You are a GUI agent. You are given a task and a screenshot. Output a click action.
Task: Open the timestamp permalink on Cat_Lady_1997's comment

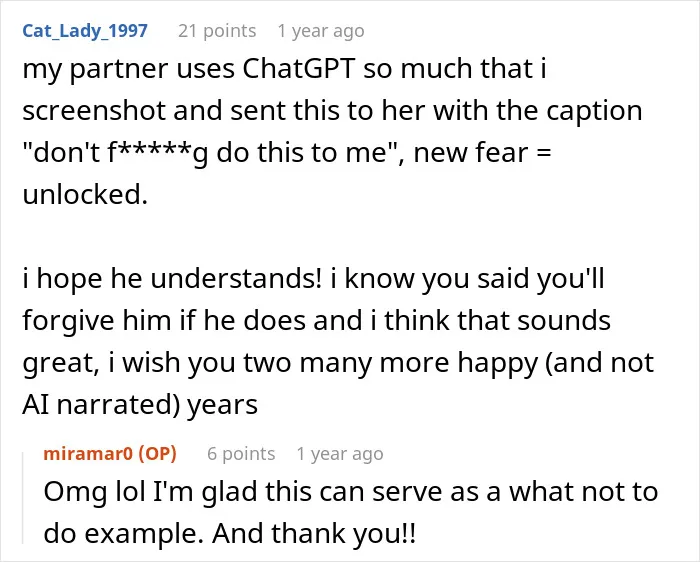click(x=321, y=31)
